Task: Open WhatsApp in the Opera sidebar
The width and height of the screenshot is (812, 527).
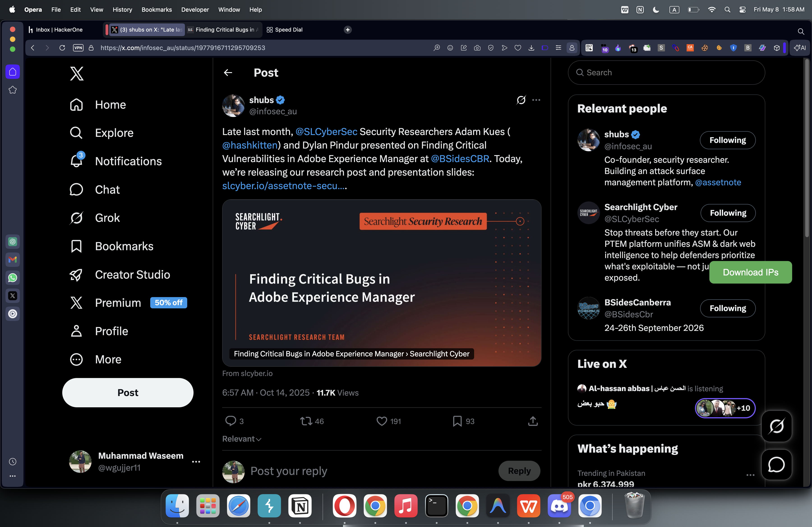Action: (x=13, y=277)
